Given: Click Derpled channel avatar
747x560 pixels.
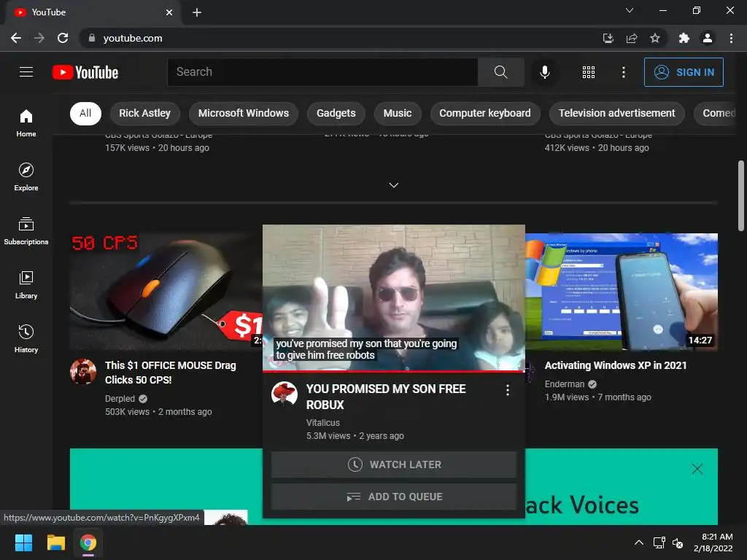Looking at the screenshot, I should [x=83, y=371].
